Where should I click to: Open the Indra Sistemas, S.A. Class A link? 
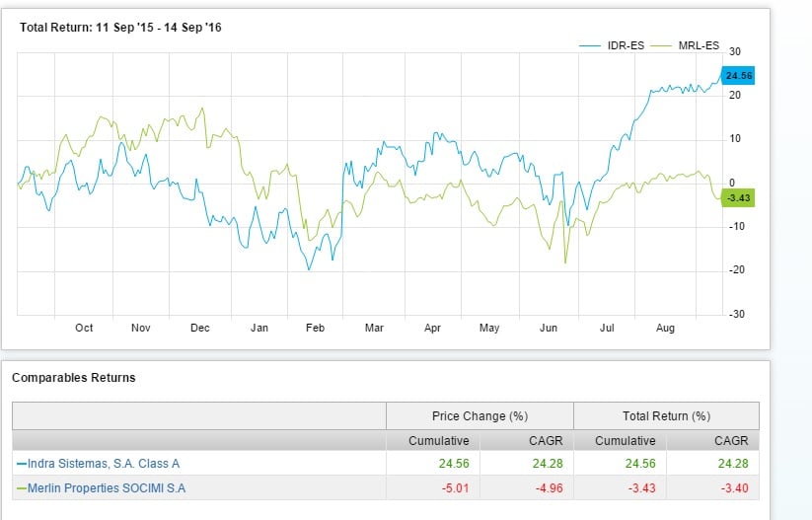pyautogui.click(x=102, y=463)
